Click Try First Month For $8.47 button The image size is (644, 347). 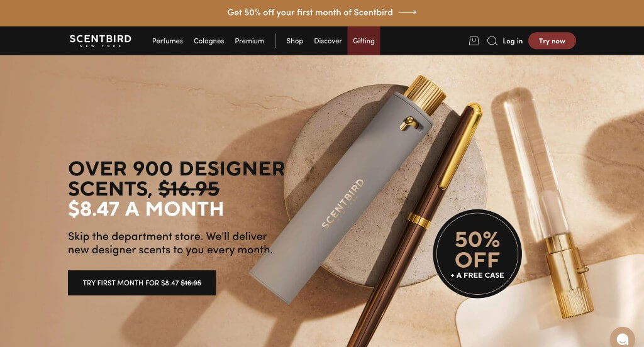coord(142,282)
